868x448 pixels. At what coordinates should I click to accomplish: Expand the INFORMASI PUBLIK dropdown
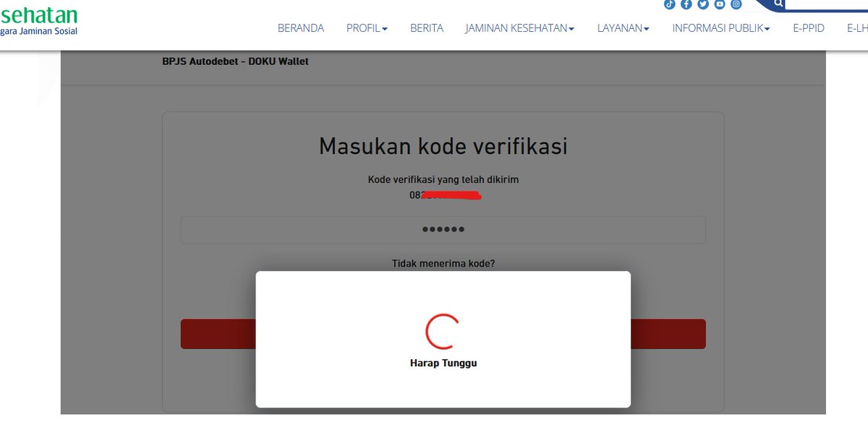[721, 28]
